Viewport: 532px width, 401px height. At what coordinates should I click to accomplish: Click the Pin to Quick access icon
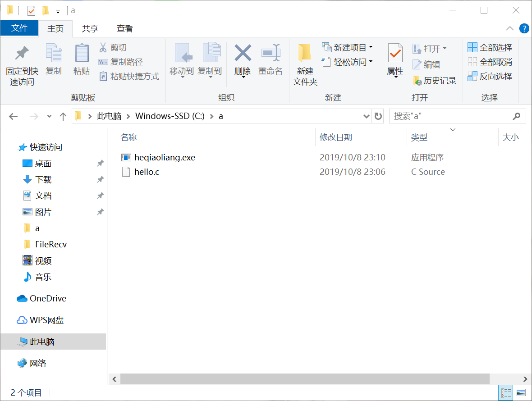(22, 53)
